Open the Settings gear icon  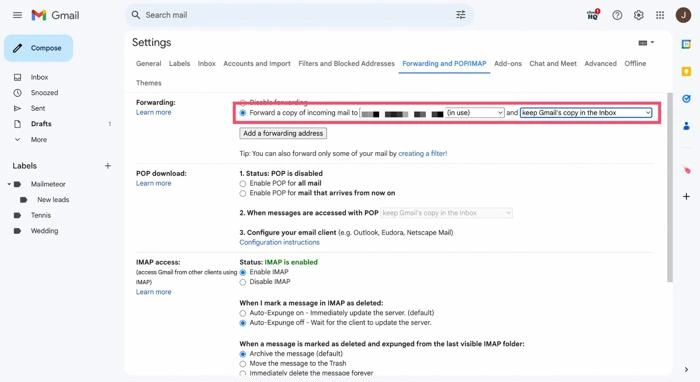tap(639, 15)
